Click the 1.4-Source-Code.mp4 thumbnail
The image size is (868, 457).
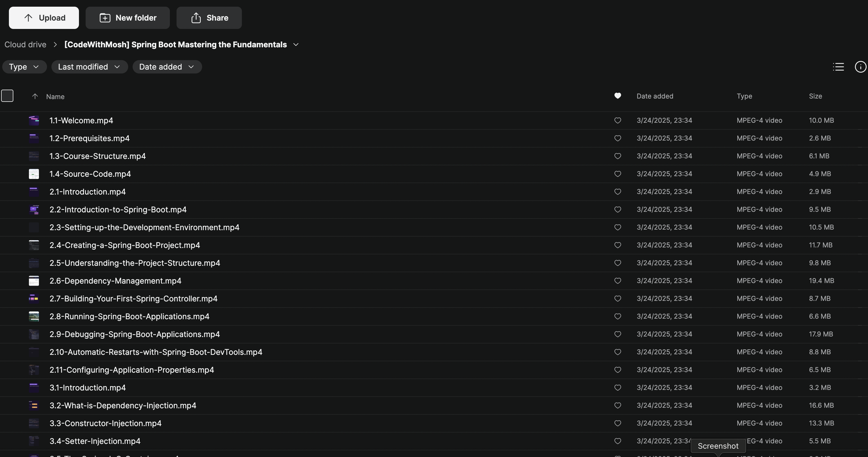point(34,174)
